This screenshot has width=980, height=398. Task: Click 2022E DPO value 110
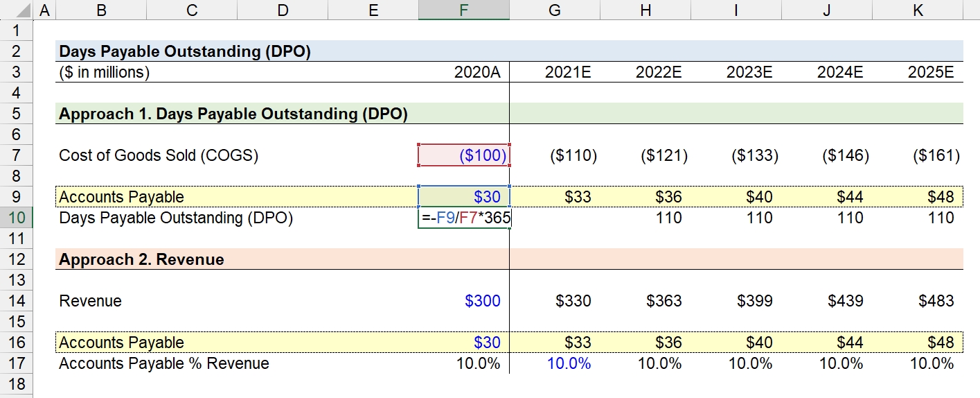[669, 218]
